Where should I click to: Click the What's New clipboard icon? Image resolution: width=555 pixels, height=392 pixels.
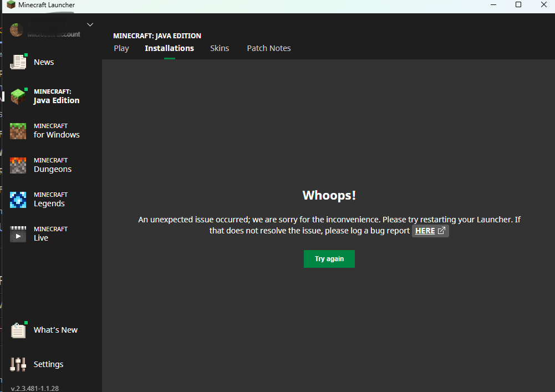pyautogui.click(x=18, y=330)
